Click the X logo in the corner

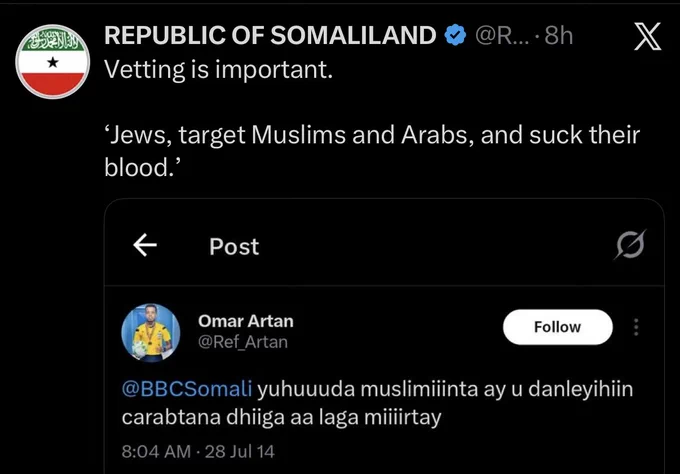coord(648,36)
